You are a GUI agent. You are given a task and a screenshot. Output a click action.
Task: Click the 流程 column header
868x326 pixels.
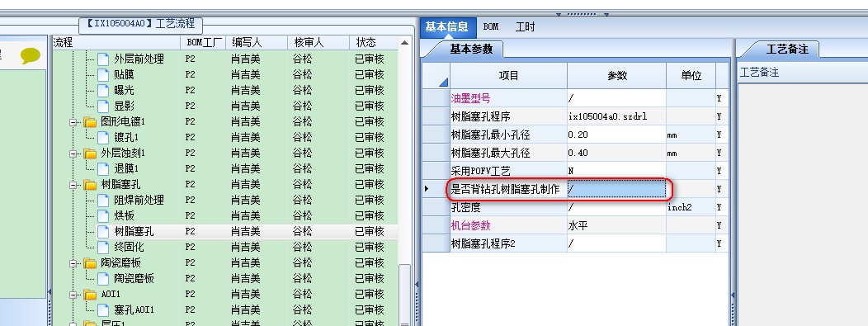[x=116, y=42]
